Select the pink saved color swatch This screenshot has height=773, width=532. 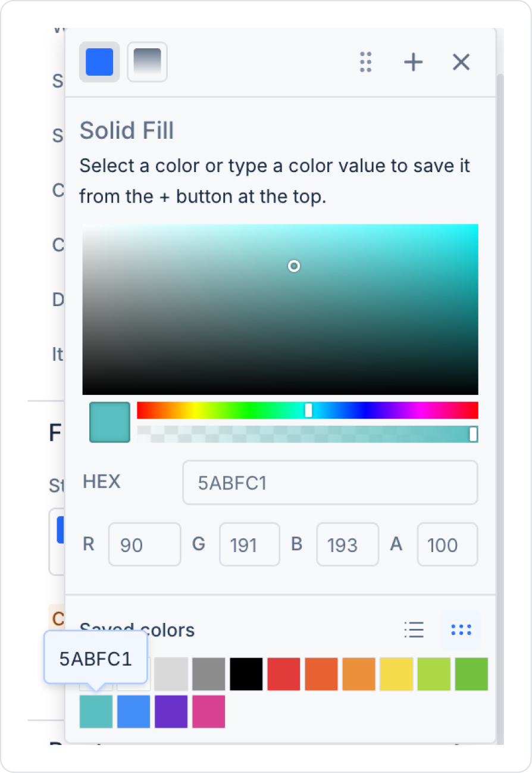click(x=209, y=712)
